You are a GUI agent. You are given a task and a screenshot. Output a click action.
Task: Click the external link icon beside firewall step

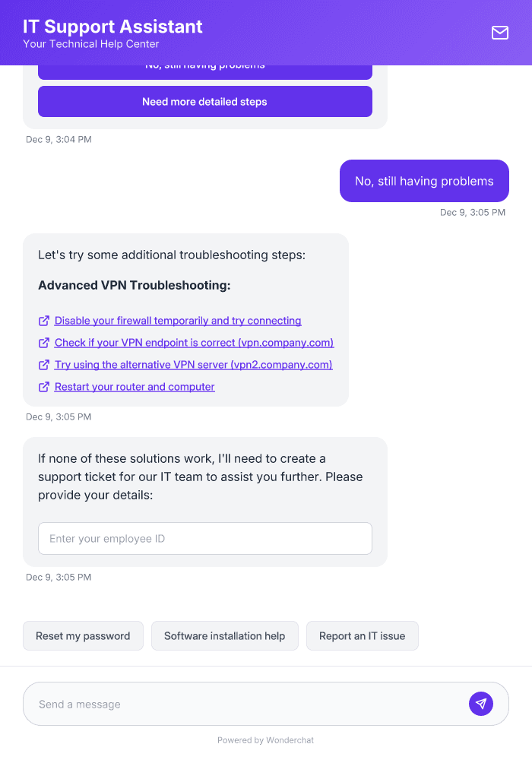pos(43,320)
